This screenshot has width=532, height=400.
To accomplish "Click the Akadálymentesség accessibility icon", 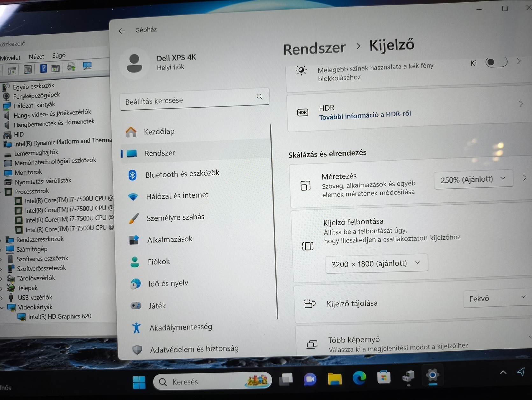I will pos(136,327).
